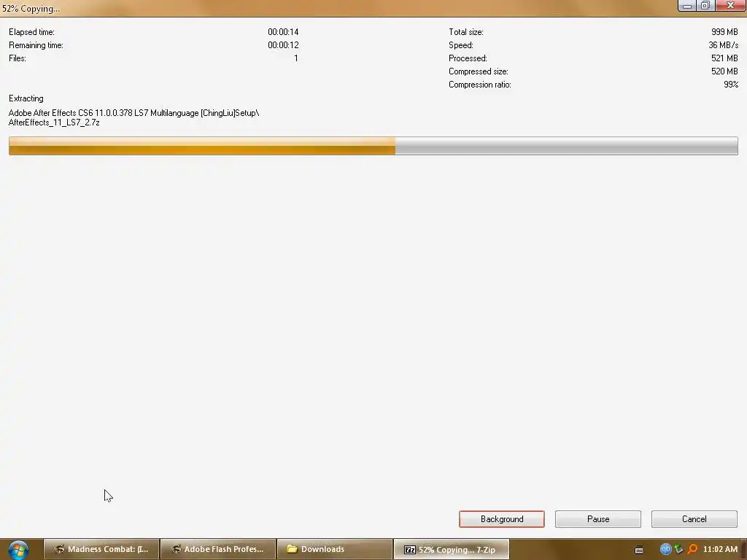Click the Compression ratio label
Screen dimensions: 747x560
pos(480,85)
